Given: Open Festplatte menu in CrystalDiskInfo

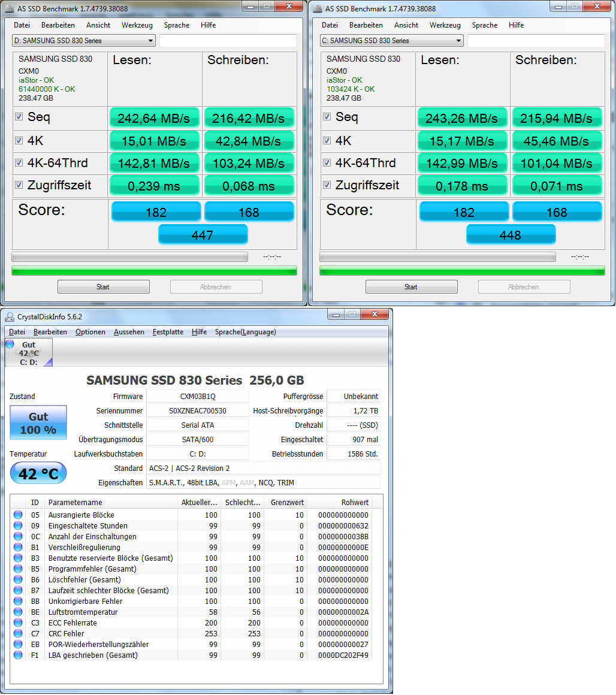Looking at the screenshot, I should (x=168, y=332).
